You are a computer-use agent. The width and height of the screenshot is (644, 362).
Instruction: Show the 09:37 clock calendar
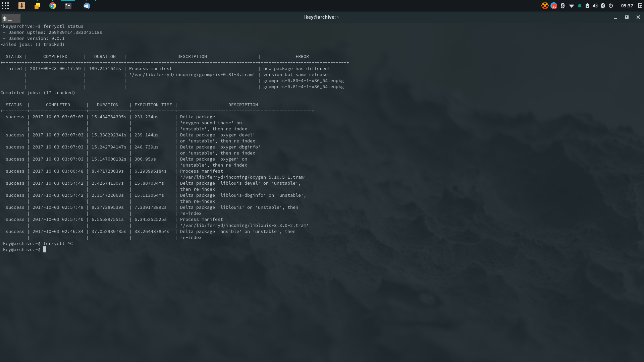point(627,6)
